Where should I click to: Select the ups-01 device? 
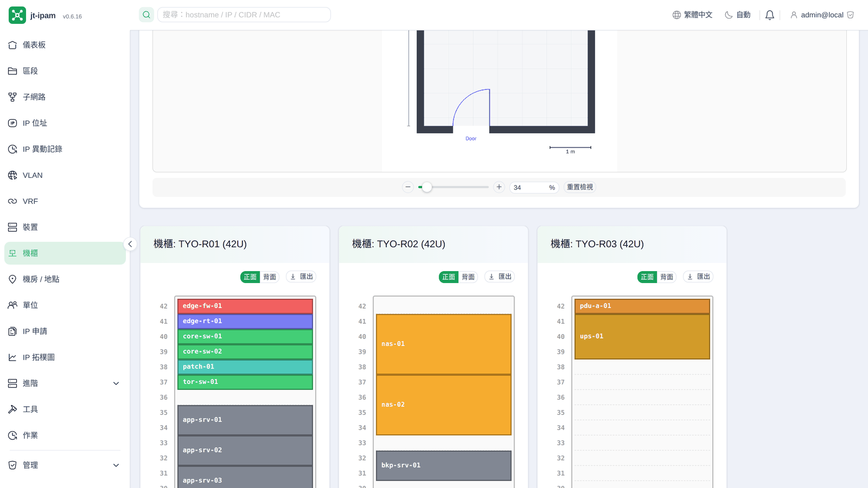[x=642, y=337]
